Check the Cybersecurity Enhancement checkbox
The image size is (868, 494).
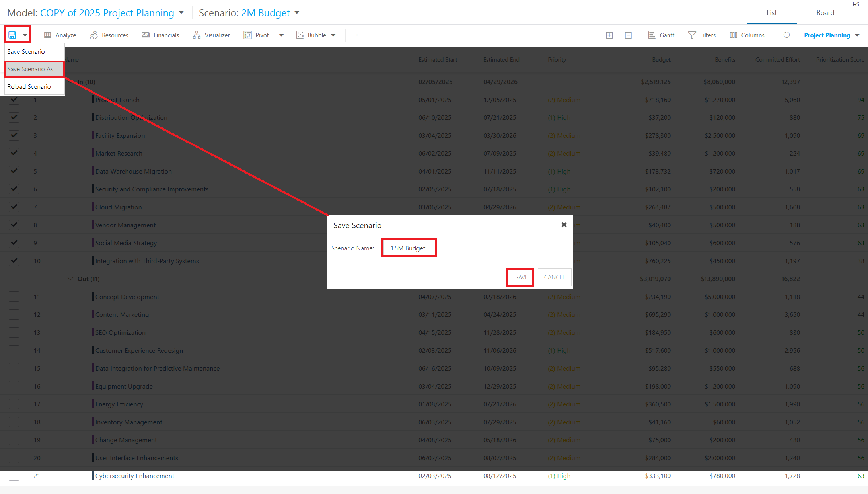pos(14,476)
